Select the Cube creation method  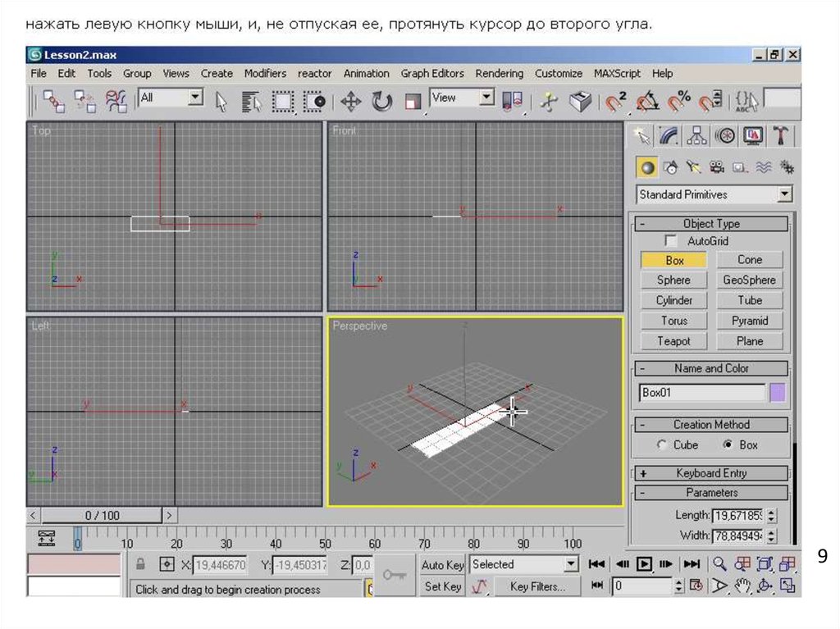click(661, 445)
